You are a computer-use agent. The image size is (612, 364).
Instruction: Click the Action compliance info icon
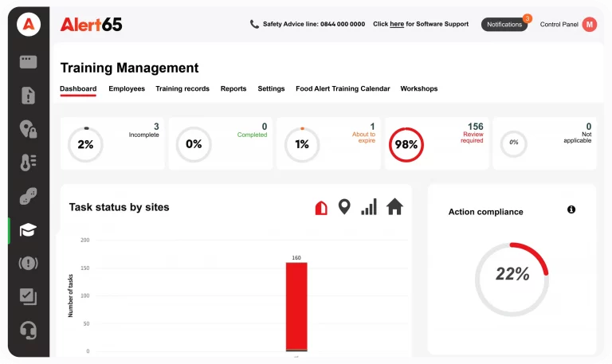tap(571, 209)
